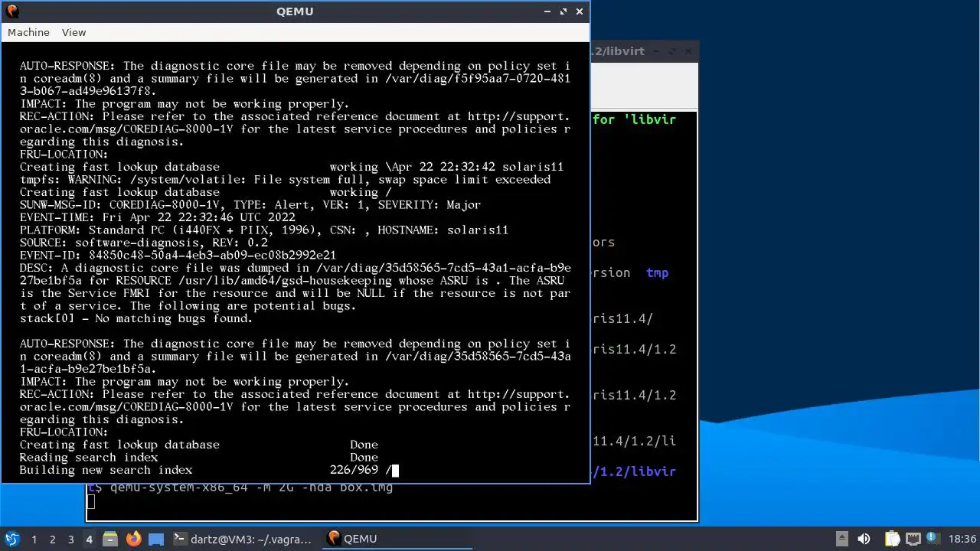This screenshot has width=980, height=551.
Task: Switch to workspace 3
Action: click(x=70, y=540)
